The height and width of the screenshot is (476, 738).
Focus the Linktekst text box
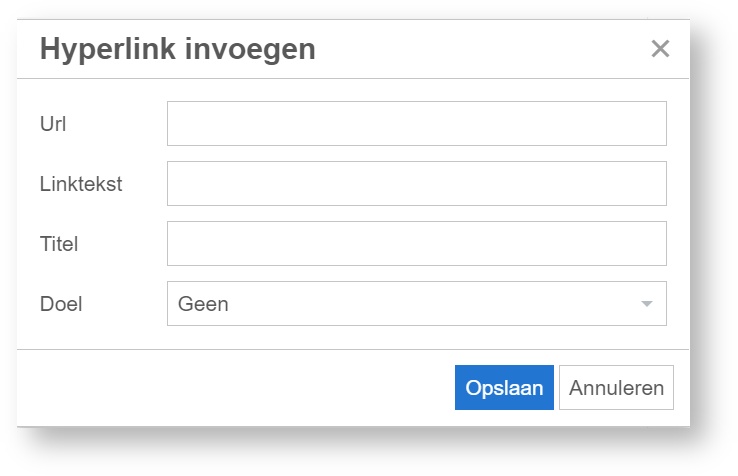pos(416,183)
